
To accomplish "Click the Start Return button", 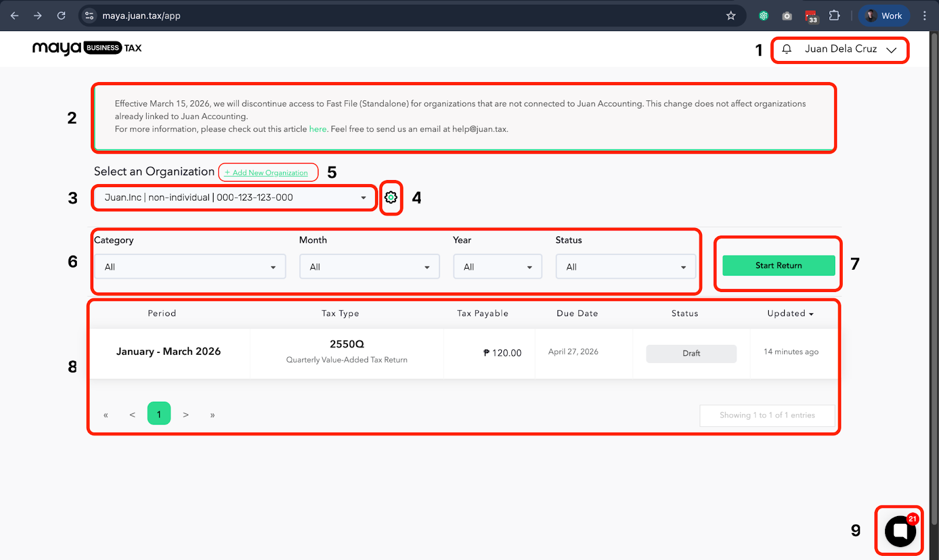I will pos(778,266).
